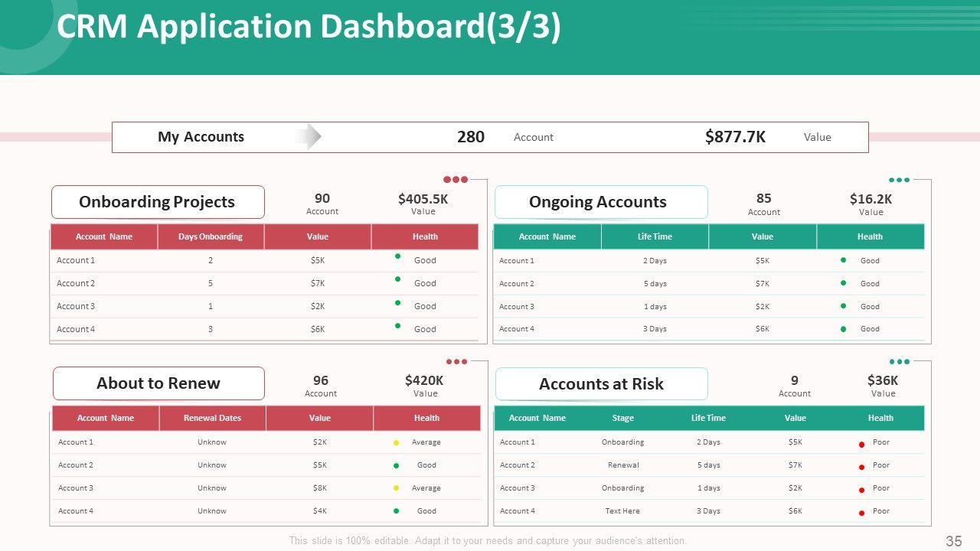
Task: Click Account 4 'Poor' health label in Accounts at Risk
Action: click(881, 510)
